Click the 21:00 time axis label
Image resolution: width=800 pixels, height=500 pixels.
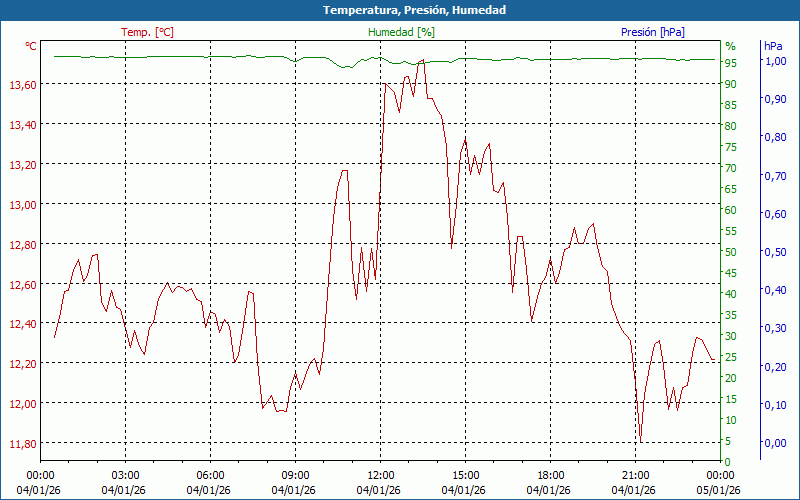pyautogui.click(x=636, y=475)
